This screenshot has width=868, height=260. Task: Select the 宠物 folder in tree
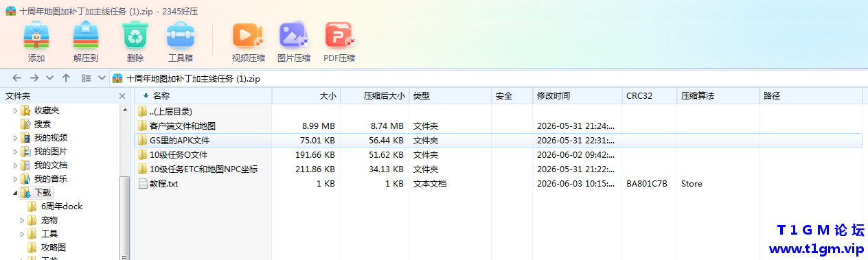tap(49, 220)
